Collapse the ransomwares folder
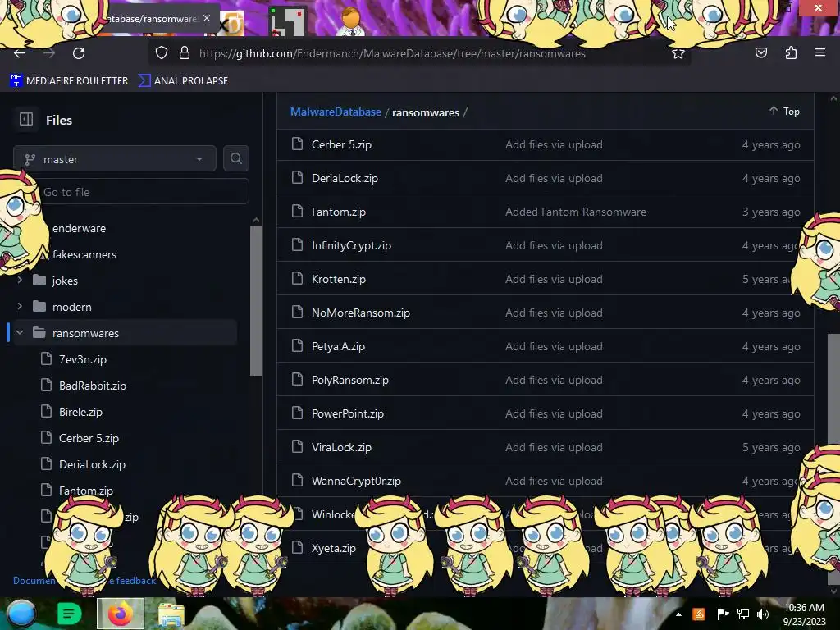This screenshot has height=630, width=840. (x=20, y=332)
